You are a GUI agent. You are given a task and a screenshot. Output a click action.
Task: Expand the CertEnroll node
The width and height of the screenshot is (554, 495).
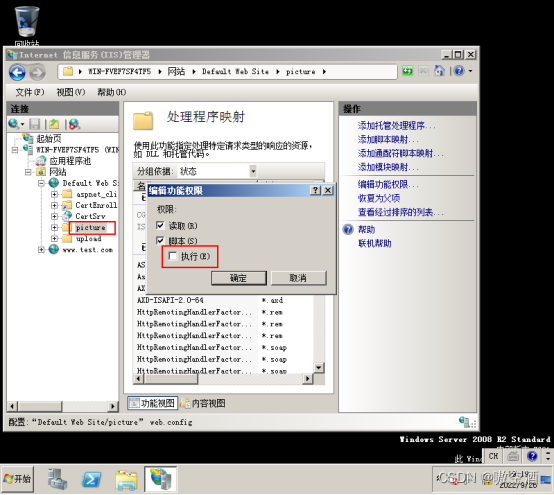point(54,205)
